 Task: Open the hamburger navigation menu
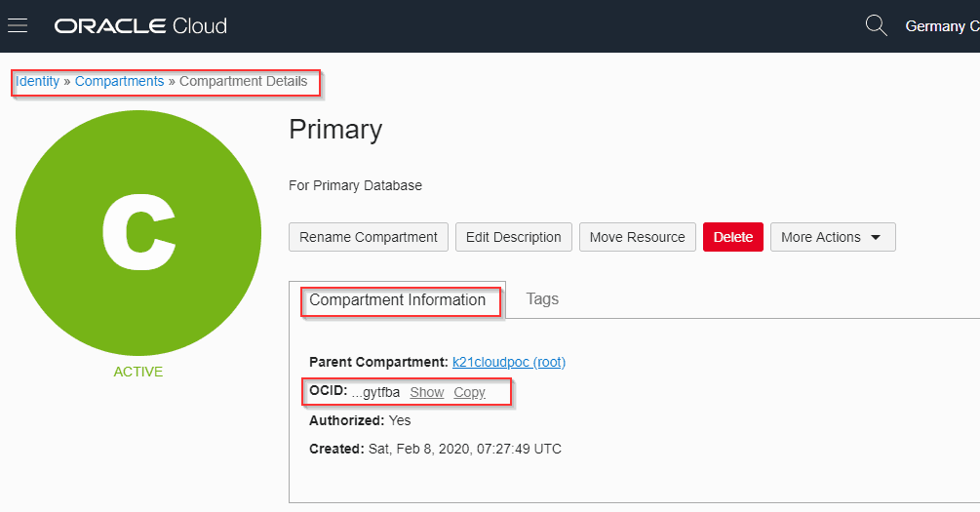[18, 25]
